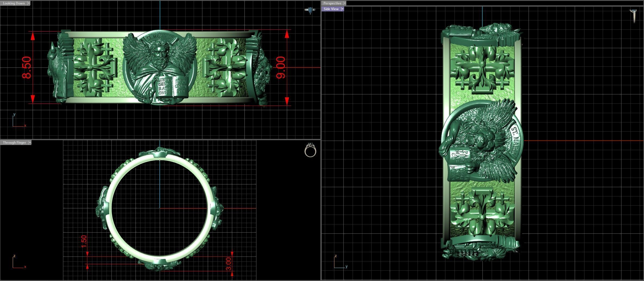Select the 9.00 dimension text
The image size is (644, 281).
281,67
